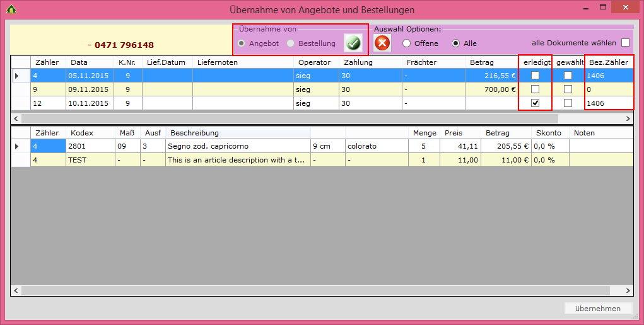Click the green checkmark confirm icon
Image resolution: width=644 pixels, height=325 pixels.
353,43
